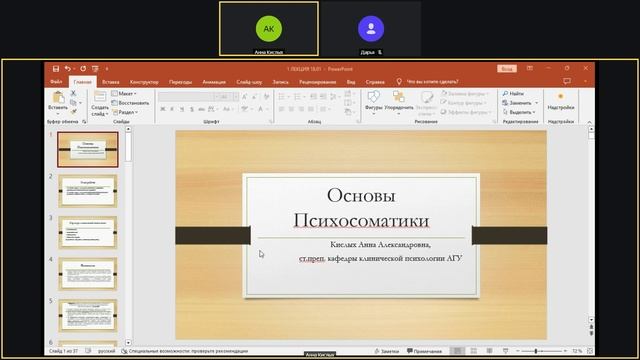Switch to Slide Sorter view icon
The width and height of the screenshot is (640, 360).
(x=473, y=351)
